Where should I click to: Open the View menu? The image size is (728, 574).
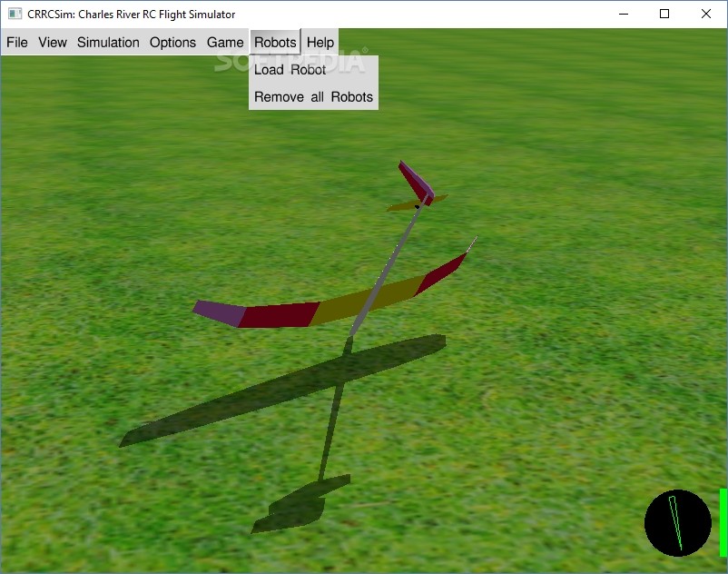click(x=53, y=43)
